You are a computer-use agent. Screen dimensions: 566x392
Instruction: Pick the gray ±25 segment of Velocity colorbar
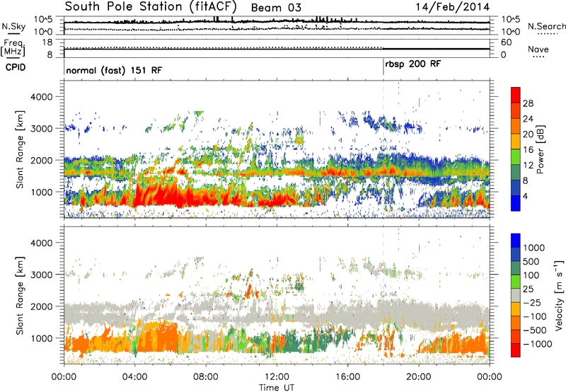pos(516,295)
